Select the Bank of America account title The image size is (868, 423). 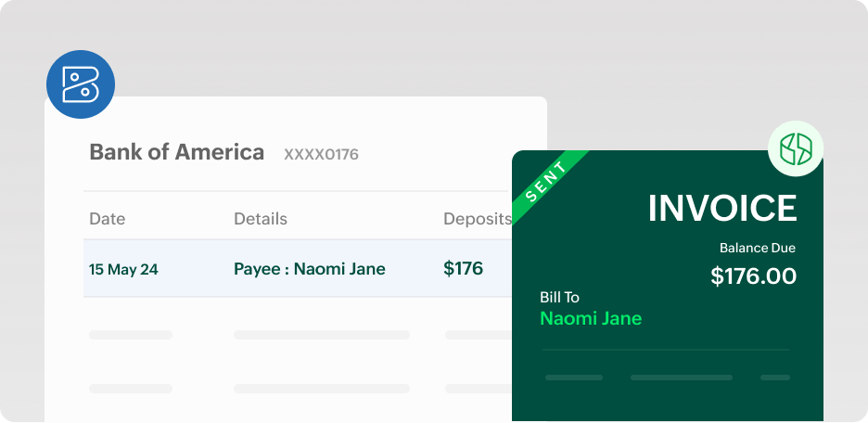tap(176, 152)
